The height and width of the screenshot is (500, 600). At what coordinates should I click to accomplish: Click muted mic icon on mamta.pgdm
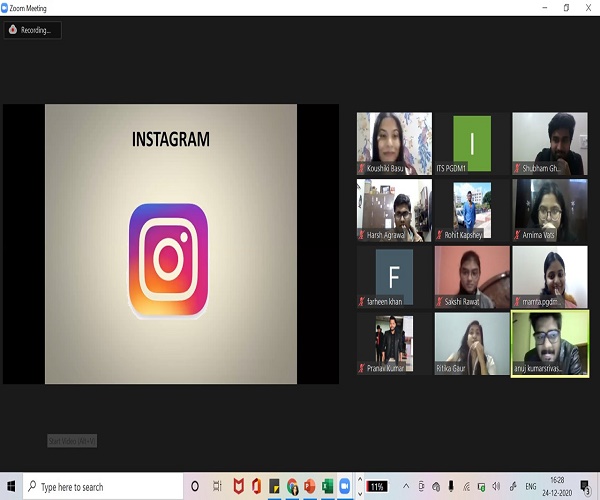coord(517,301)
